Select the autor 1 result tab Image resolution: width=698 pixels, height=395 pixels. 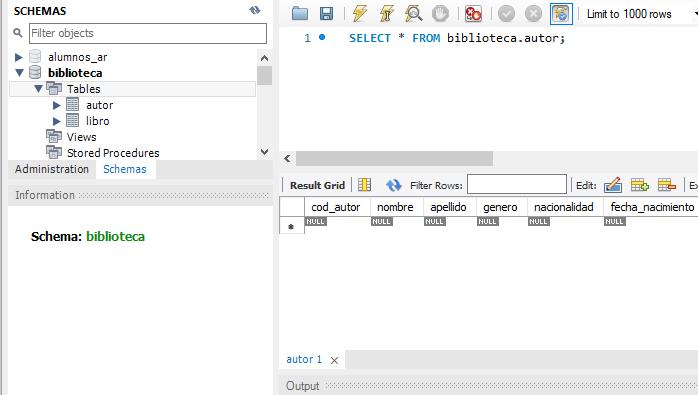click(x=304, y=359)
